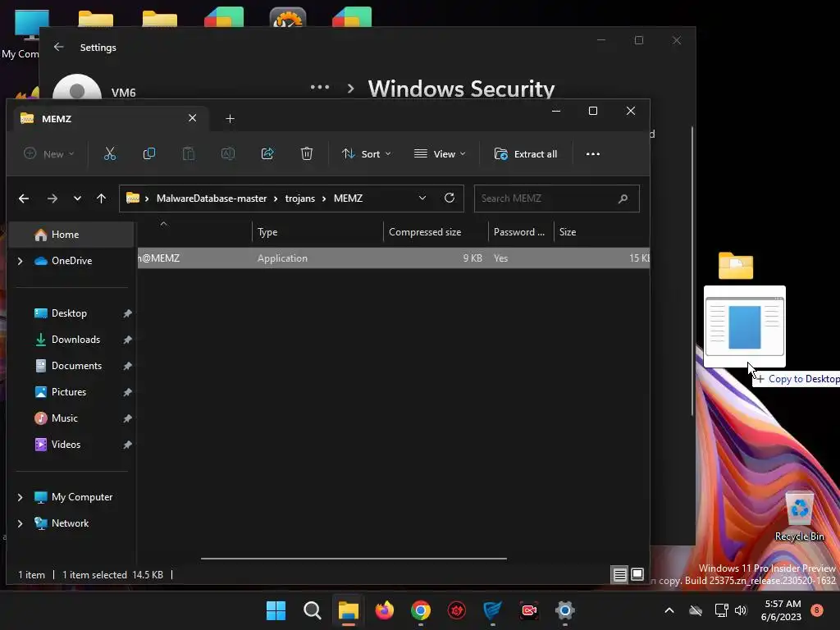
Task: Sort by Password column header
Action: tap(520, 232)
